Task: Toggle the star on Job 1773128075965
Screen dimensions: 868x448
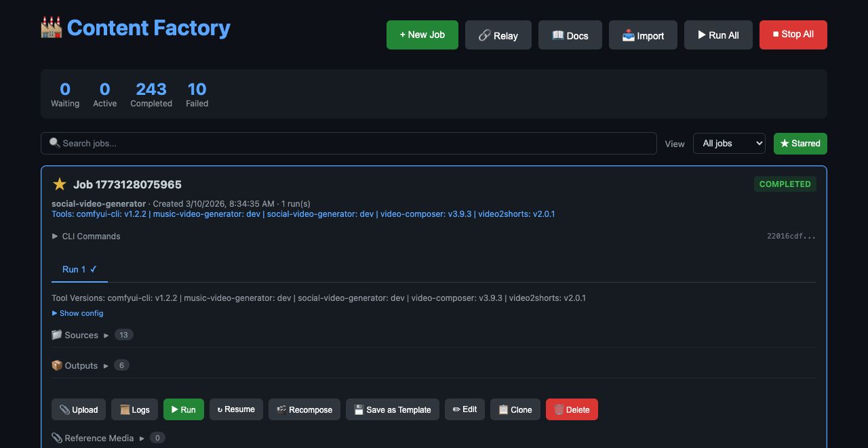Action: pos(59,184)
